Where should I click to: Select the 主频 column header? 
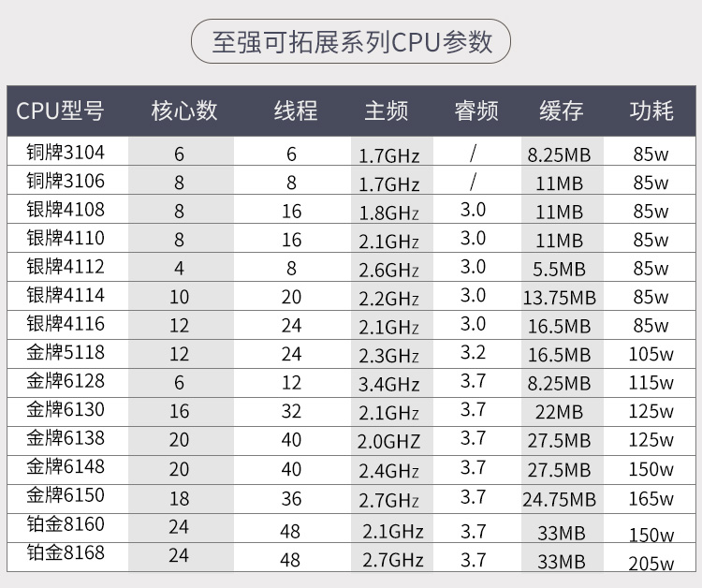(387, 111)
